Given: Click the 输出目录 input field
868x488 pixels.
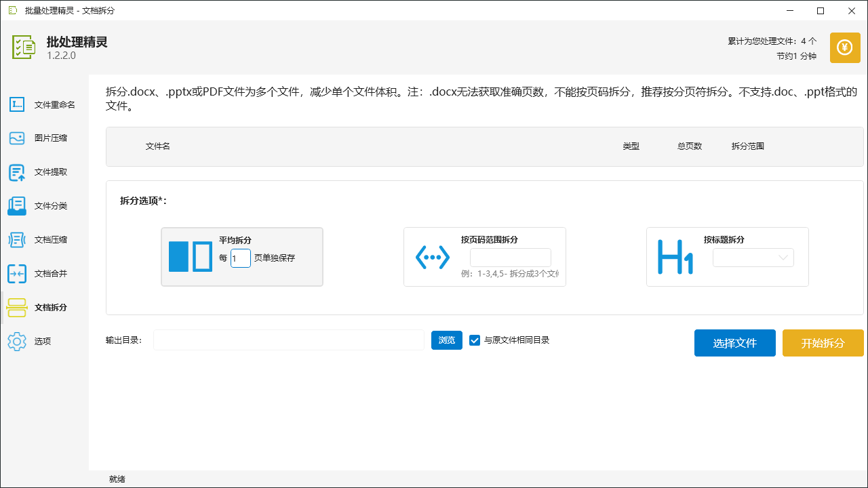Looking at the screenshot, I should [288, 340].
